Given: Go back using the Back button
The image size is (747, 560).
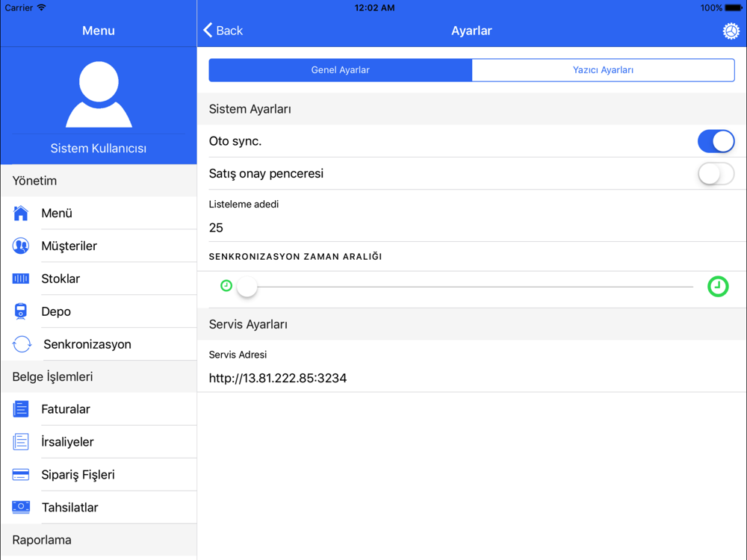Looking at the screenshot, I should [223, 31].
